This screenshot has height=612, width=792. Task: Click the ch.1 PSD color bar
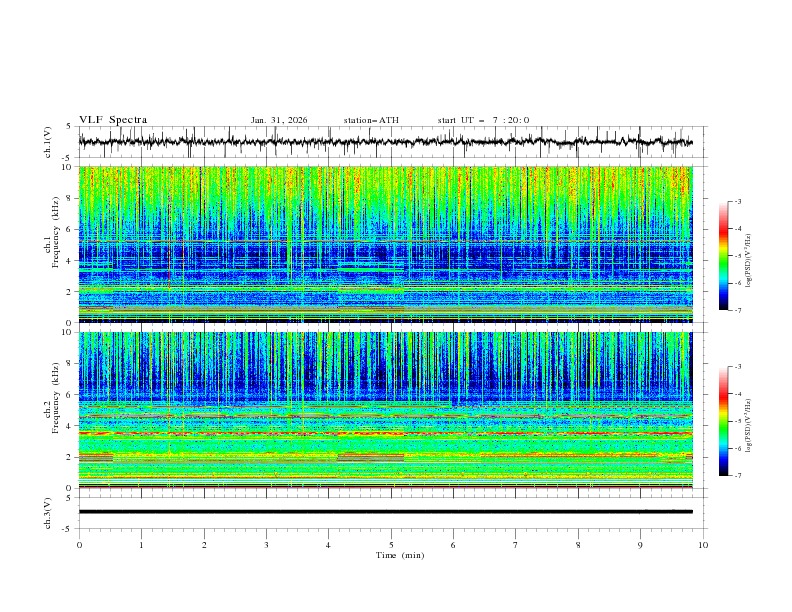(723, 256)
